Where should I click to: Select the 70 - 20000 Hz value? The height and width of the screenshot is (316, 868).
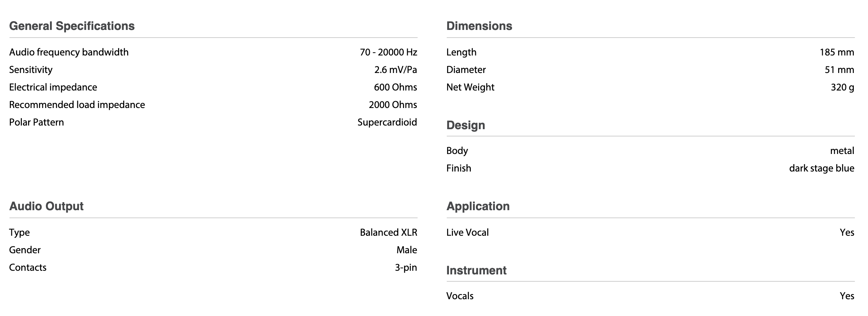coord(388,52)
